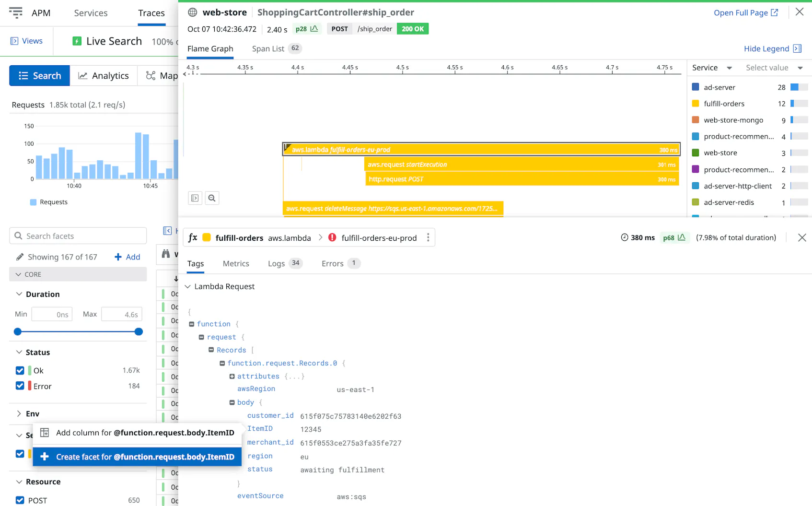Open the Select value dropdown
Screen dimensions: 812x506
pyautogui.click(x=774, y=68)
